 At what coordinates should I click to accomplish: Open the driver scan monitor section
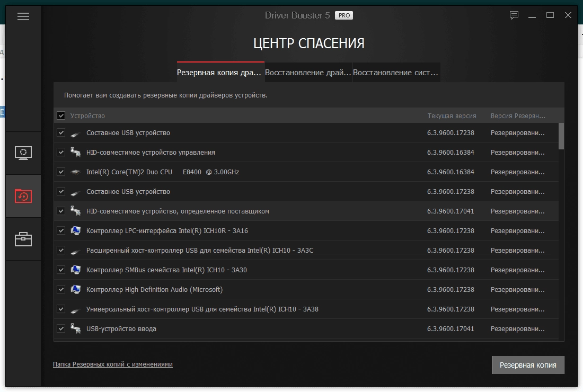point(23,153)
